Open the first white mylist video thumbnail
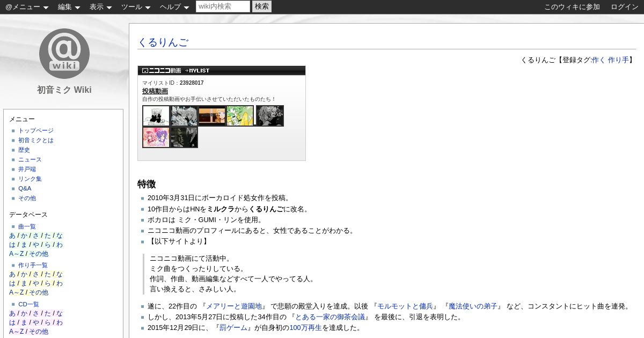The height and width of the screenshot is (338, 644). 156,116
